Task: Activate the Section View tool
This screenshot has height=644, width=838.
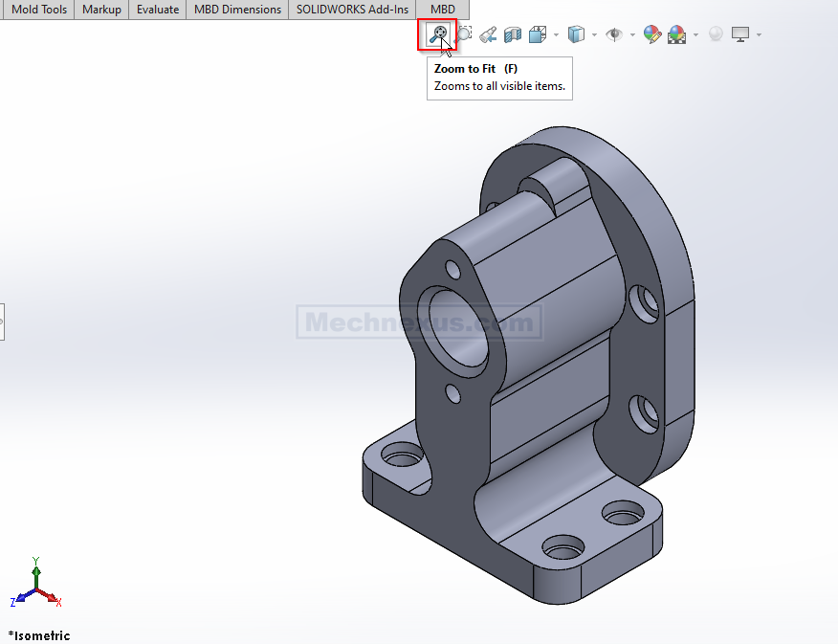Action: tap(513, 34)
